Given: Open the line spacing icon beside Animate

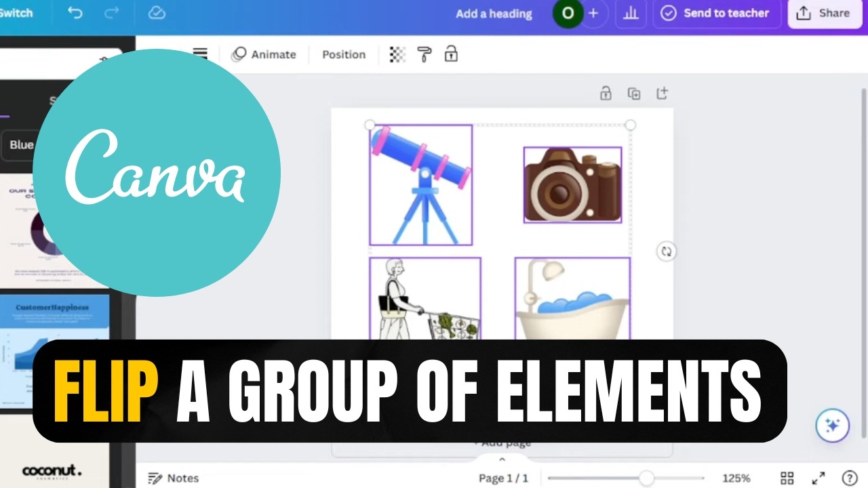Looking at the screenshot, I should tap(200, 54).
